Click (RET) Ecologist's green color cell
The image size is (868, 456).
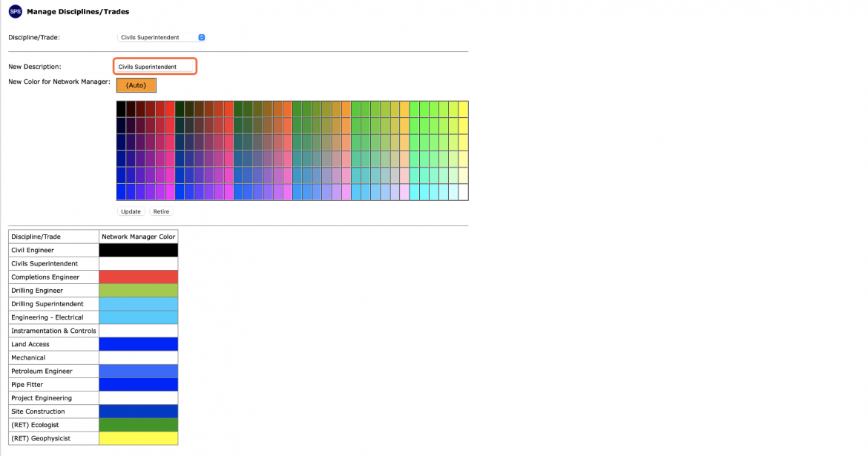pos(139,425)
